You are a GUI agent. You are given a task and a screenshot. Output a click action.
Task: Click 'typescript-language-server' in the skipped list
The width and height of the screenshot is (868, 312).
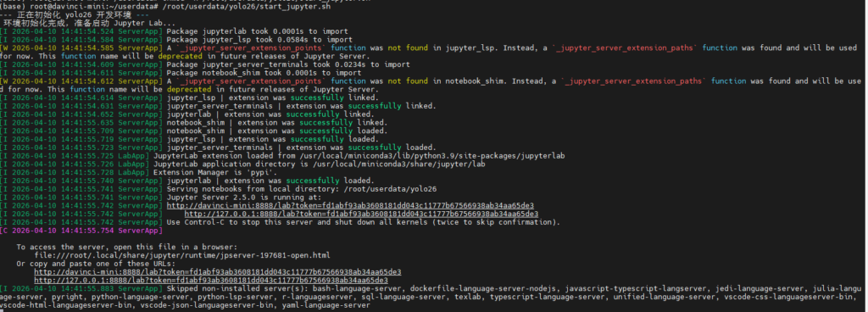[548, 297]
